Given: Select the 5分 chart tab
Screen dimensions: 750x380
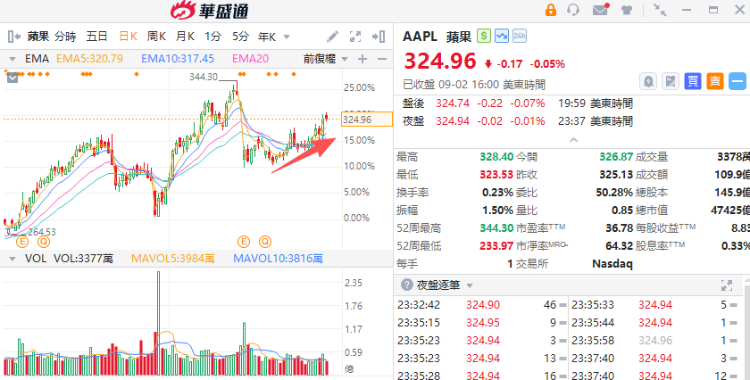Looking at the screenshot, I should click(241, 36).
